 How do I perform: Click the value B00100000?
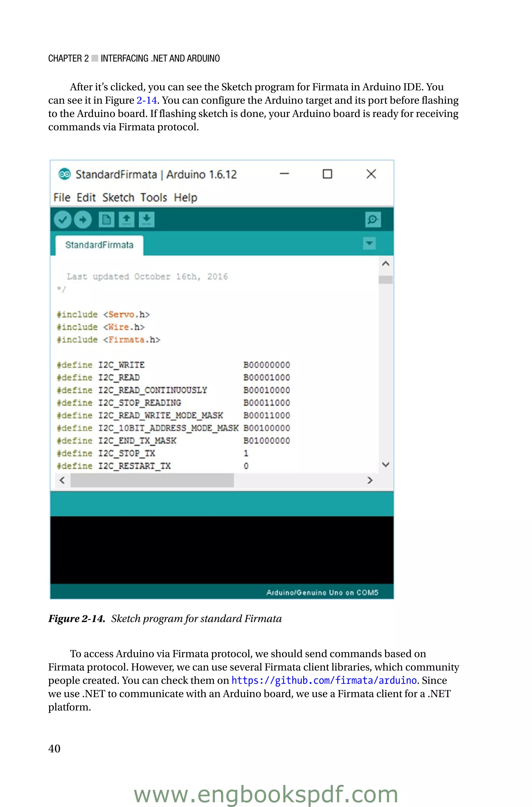[267, 428]
